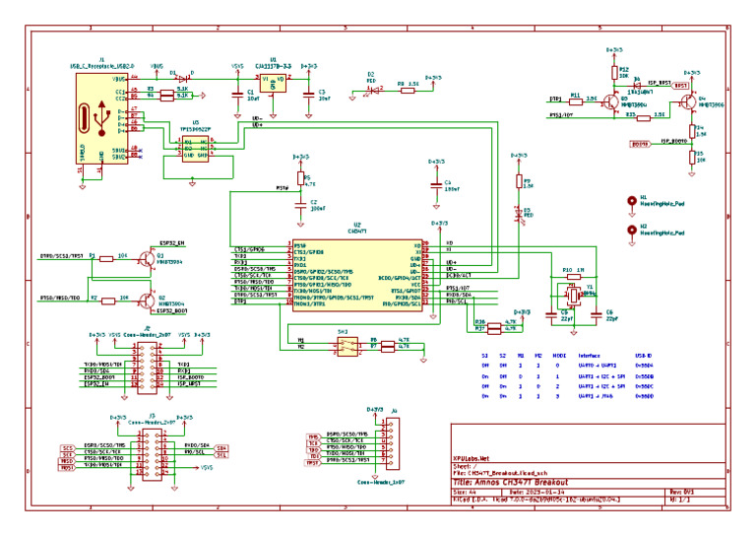
Task: Click the SDA global label on J3
Action: 221,447
